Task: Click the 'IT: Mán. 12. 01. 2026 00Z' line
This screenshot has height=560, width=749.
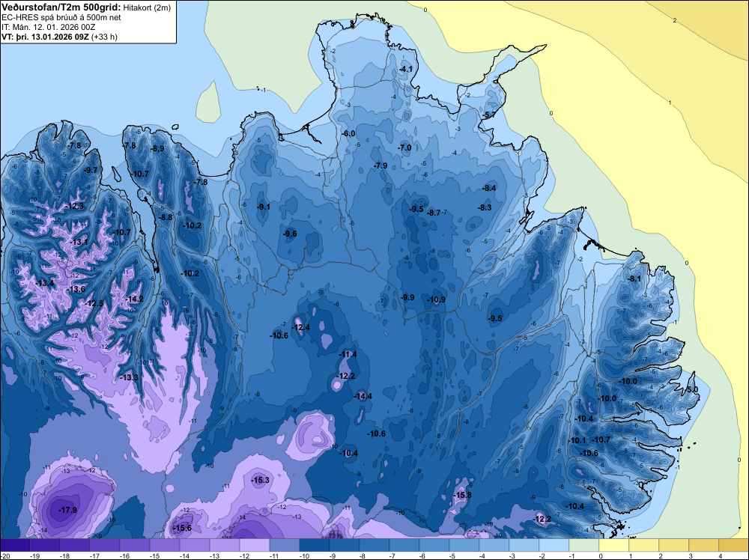Action: [48, 27]
